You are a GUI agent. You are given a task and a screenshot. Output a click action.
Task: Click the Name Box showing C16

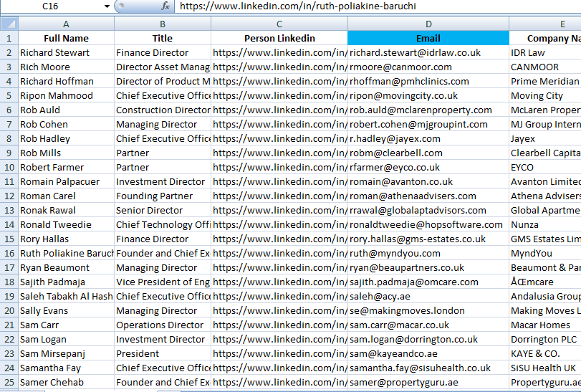coord(50,6)
